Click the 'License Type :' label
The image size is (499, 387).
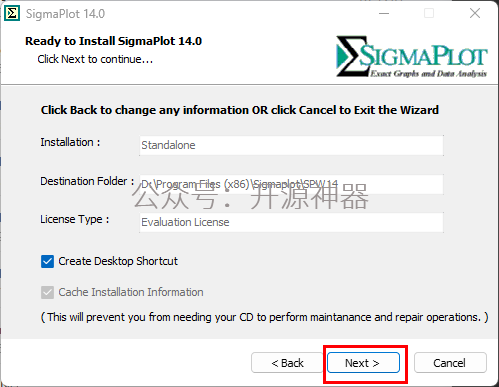point(75,219)
